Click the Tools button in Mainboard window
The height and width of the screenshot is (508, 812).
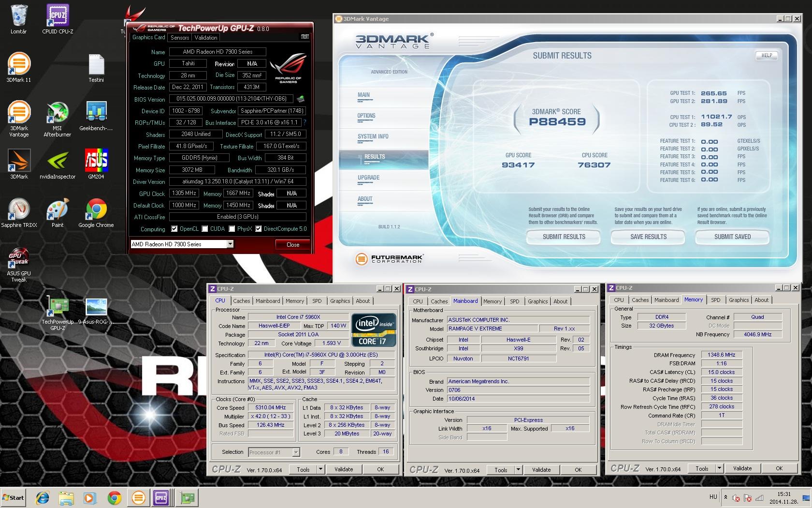click(501, 470)
